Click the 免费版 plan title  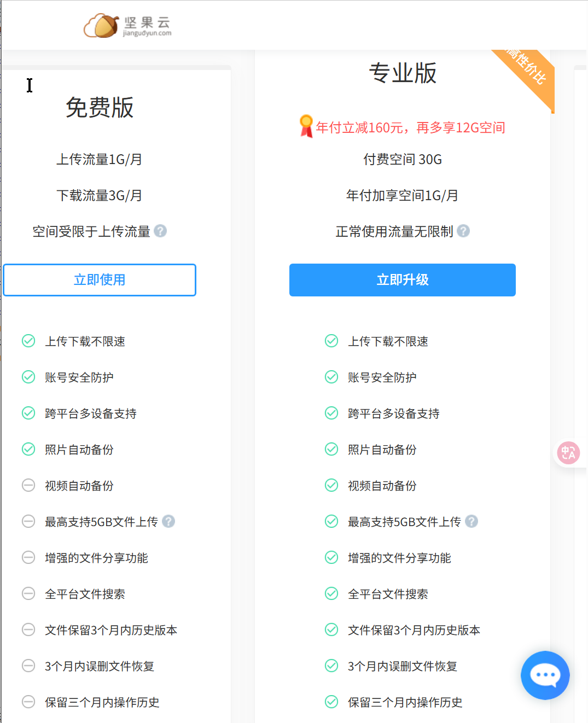coord(100,108)
